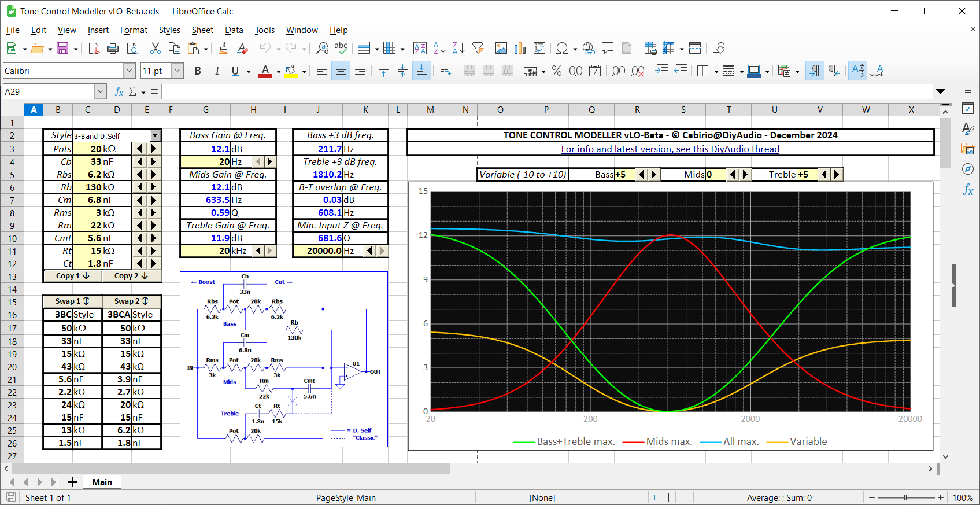Increase indent icon
The height and width of the screenshot is (505, 980).
tap(662, 71)
